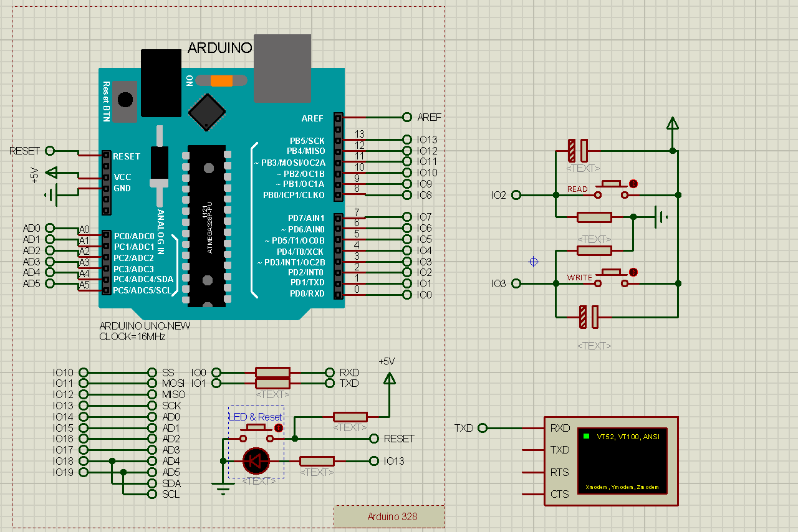Click the PD0/RXD pin label on the board
Viewport: 798px width, 532px height.
pyautogui.click(x=306, y=293)
